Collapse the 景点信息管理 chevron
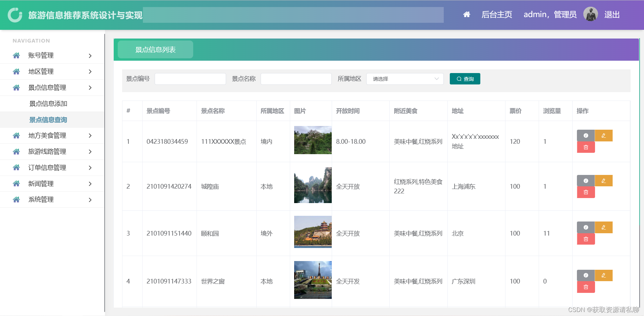 pos(90,87)
